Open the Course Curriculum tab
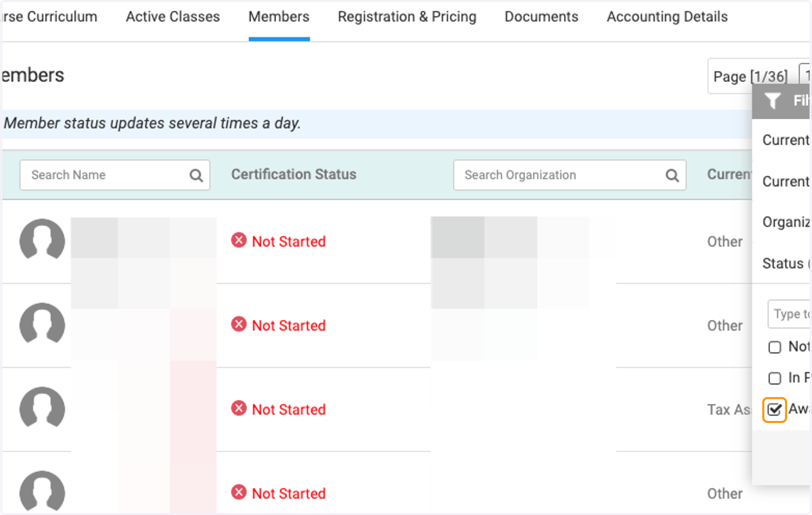This screenshot has width=812, height=515. pos(49,17)
